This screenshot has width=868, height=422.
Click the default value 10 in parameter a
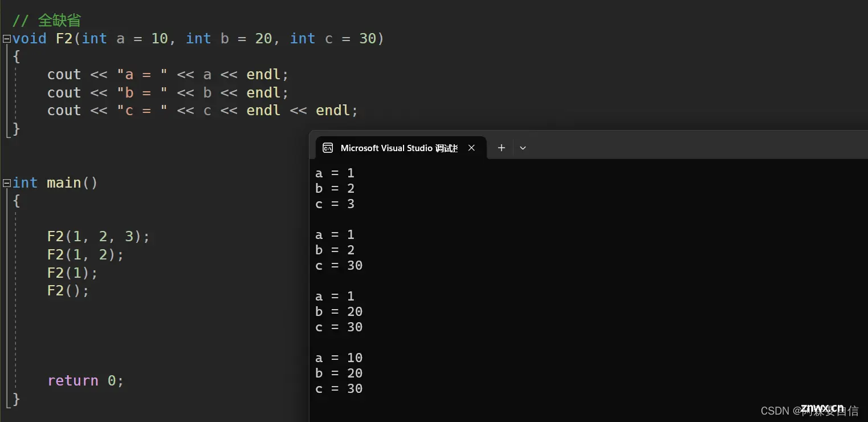click(x=160, y=39)
